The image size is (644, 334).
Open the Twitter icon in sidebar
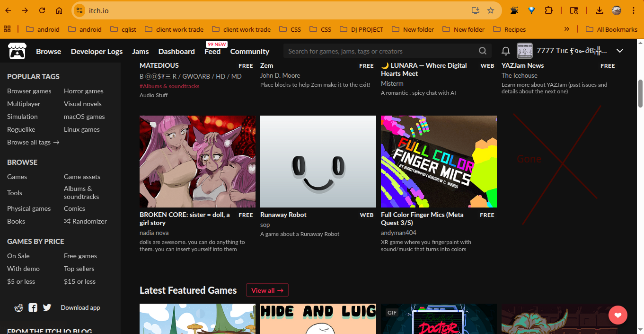[x=47, y=307]
